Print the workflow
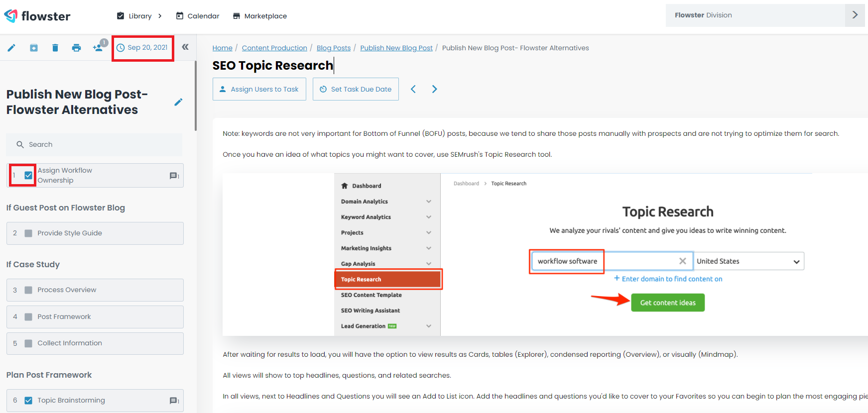The image size is (868, 413). coord(76,48)
